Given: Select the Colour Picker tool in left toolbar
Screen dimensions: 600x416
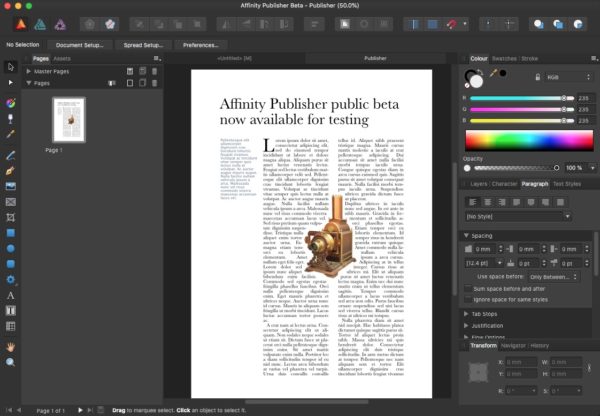Looking at the screenshot, I should pyautogui.click(x=11, y=134).
